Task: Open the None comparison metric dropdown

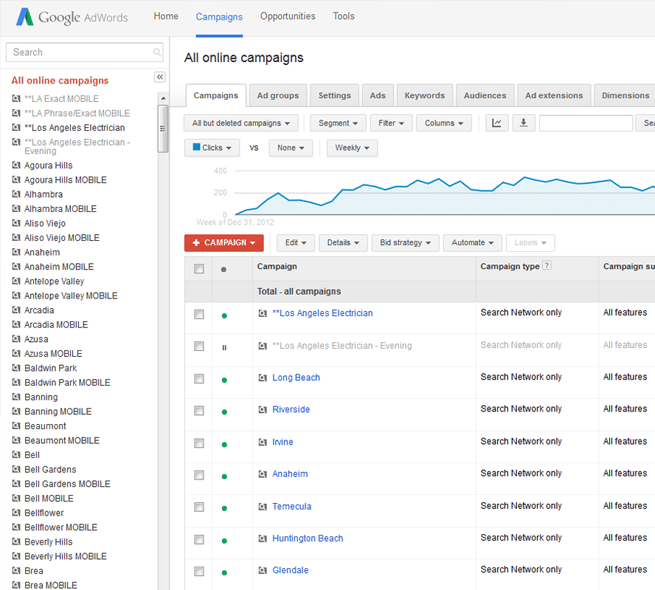Action: [291, 148]
